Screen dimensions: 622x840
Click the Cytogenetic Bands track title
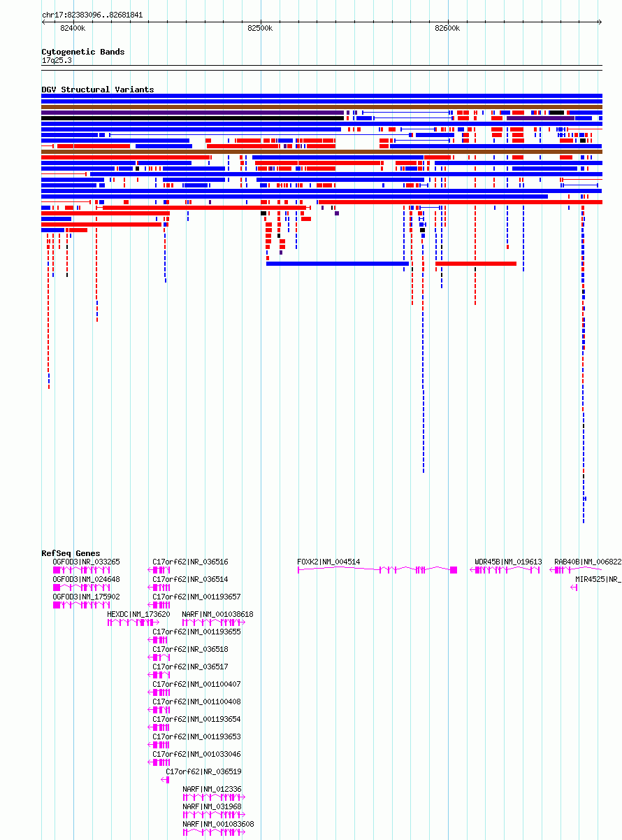click(x=82, y=52)
